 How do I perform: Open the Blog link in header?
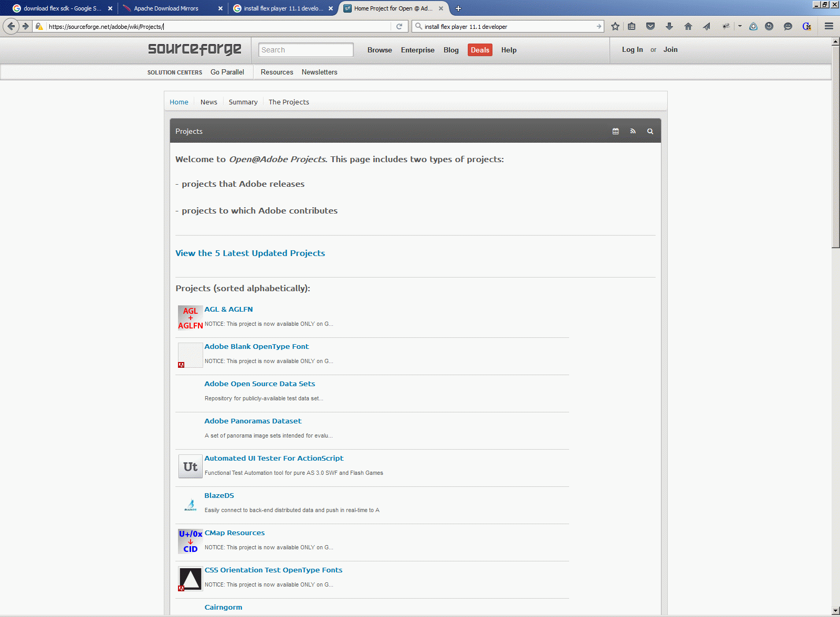451,50
